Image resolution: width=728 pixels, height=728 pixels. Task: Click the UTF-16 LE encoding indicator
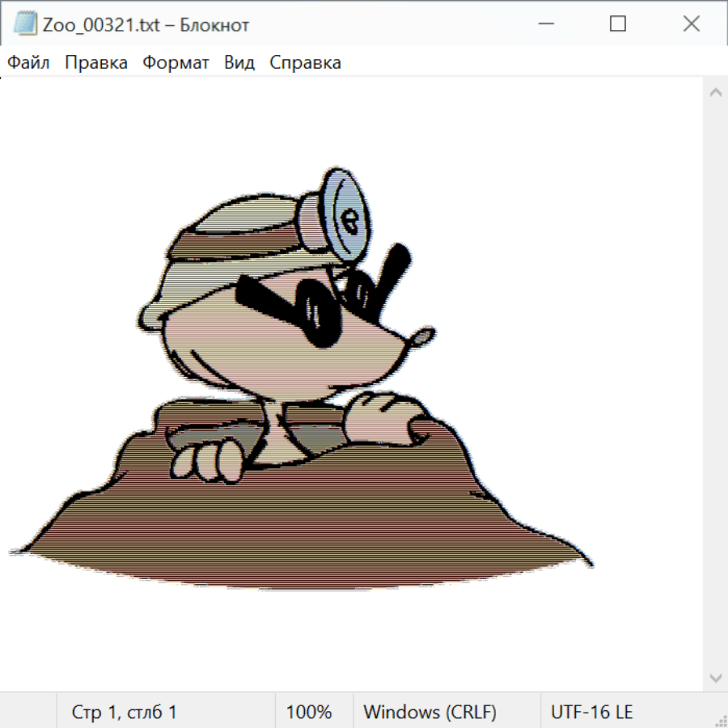coord(592,713)
